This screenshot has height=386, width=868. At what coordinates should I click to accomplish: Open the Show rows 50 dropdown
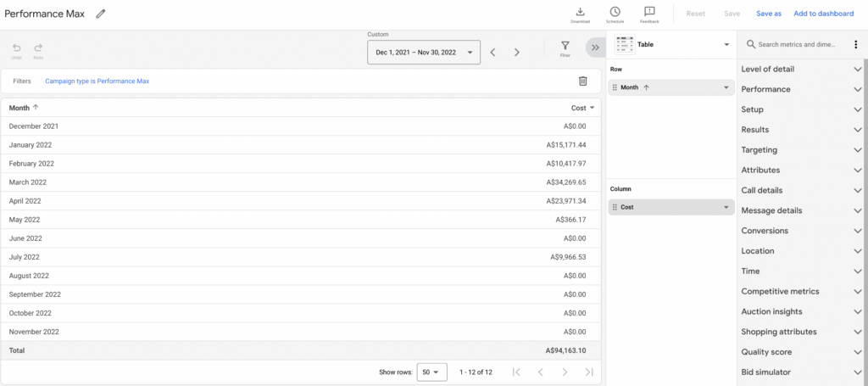[432, 372]
